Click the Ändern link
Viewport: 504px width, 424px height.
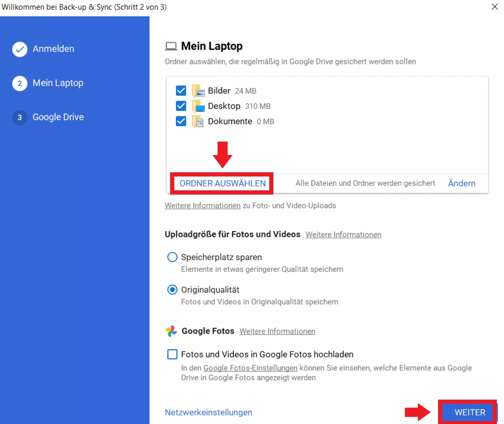(x=462, y=183)
